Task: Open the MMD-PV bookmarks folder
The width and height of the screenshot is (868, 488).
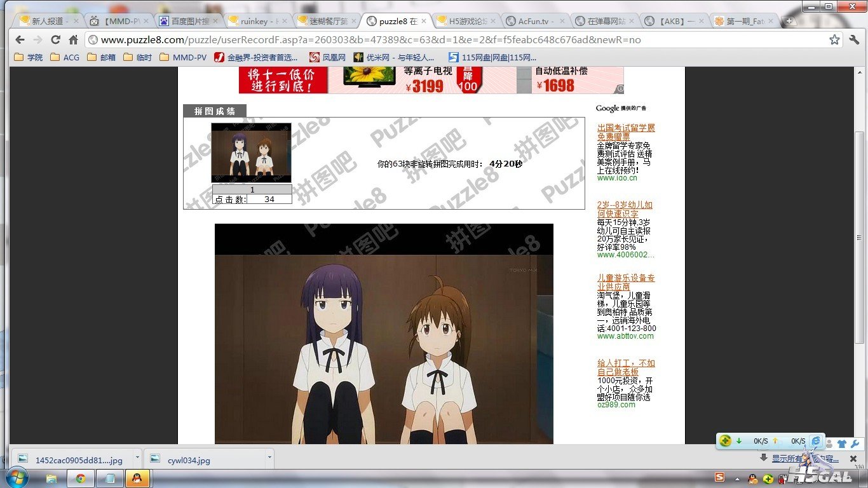Action: 183,57
